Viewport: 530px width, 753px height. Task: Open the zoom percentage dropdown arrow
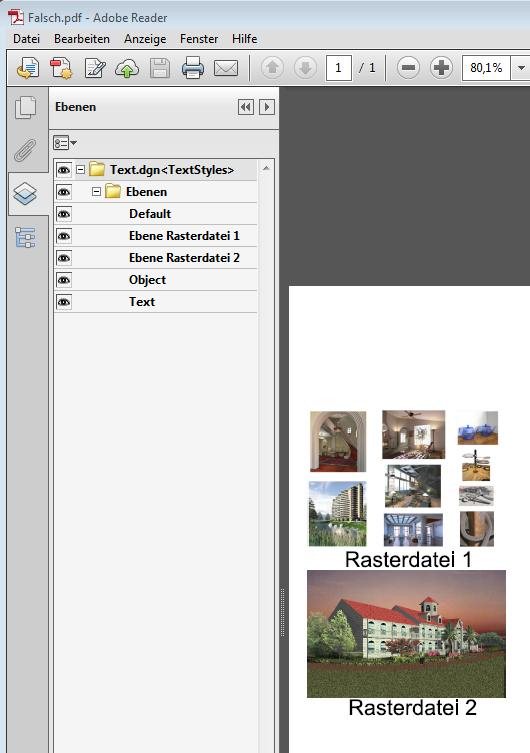point(520,68)
